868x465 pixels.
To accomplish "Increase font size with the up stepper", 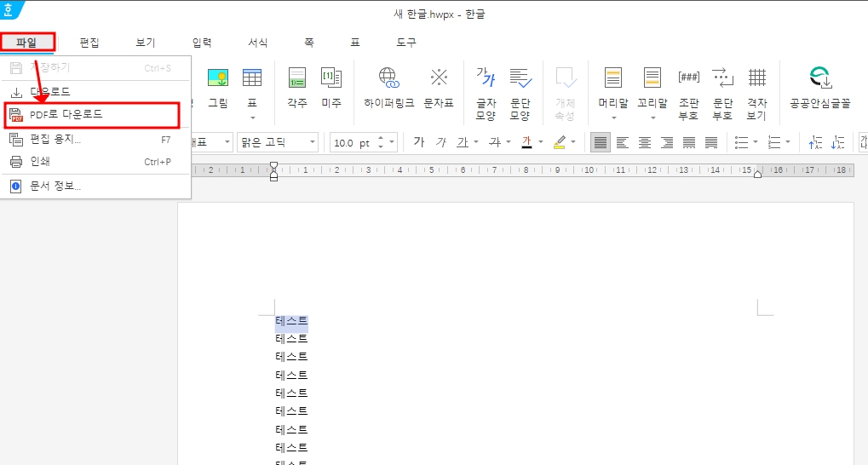I will (381, 138).
